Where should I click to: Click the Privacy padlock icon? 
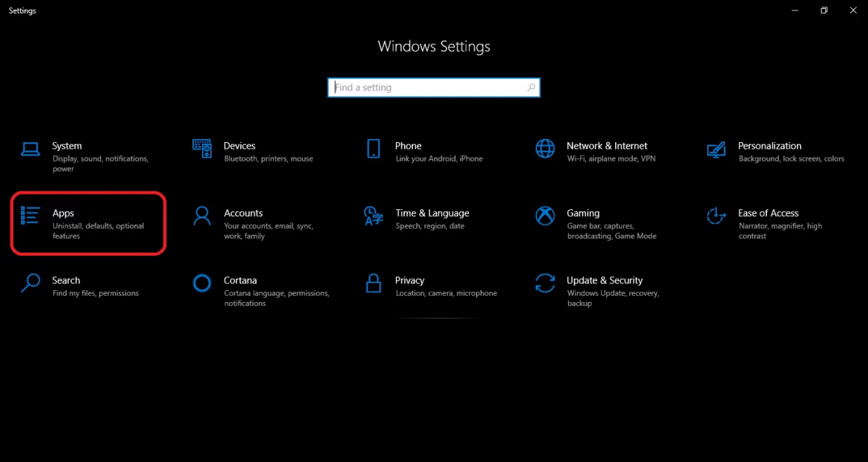(x=373, y=283)
